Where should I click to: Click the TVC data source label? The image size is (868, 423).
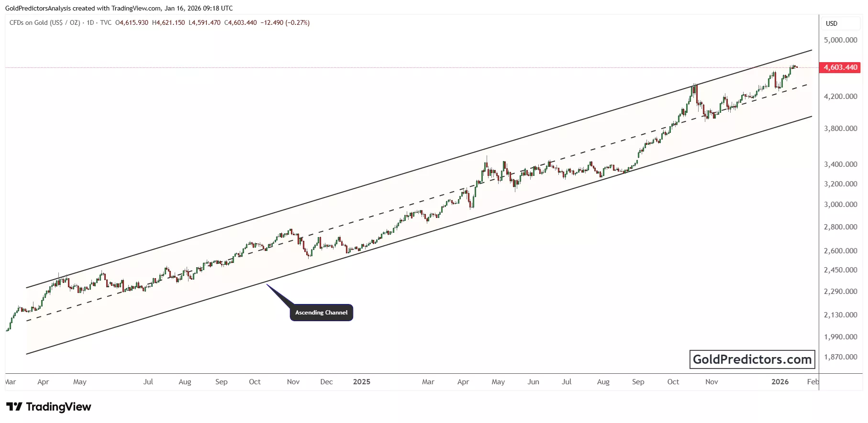(x=106, y=22)
